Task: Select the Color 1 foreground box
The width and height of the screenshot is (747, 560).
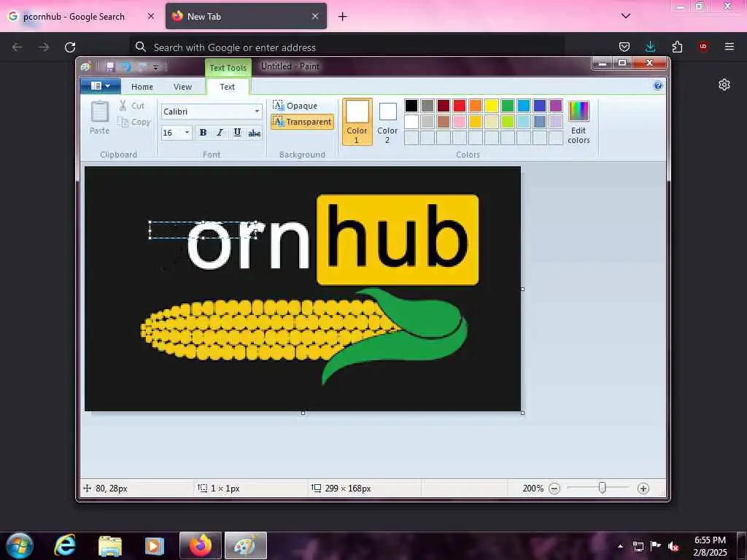Action: (x=357, y=122)
